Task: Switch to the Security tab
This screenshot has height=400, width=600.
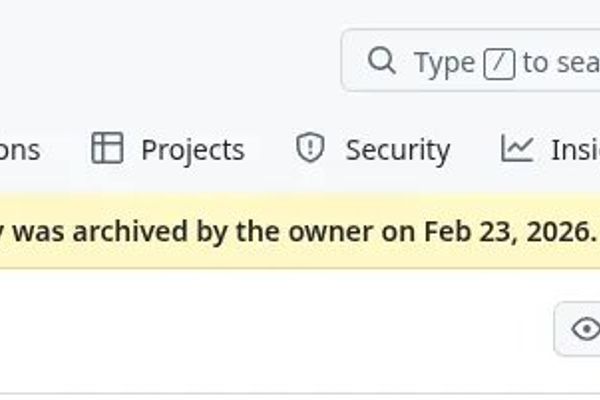Action: coord(373,149)
